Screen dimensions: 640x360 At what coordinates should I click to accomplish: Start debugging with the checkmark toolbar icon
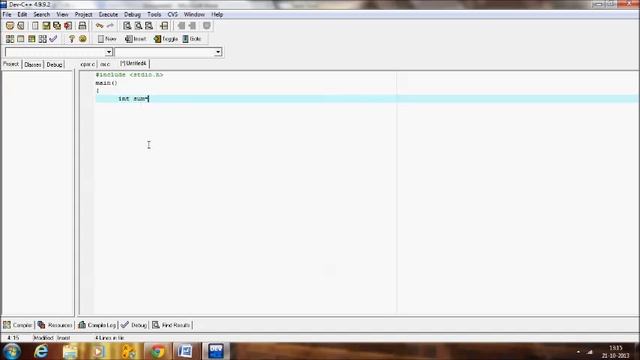[x=53, y=39]
